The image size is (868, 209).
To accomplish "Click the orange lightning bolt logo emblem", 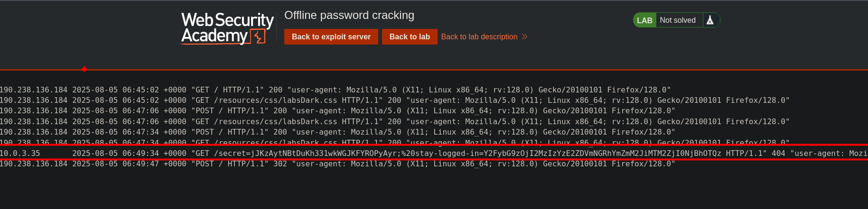I will click(x=258, y=36).
